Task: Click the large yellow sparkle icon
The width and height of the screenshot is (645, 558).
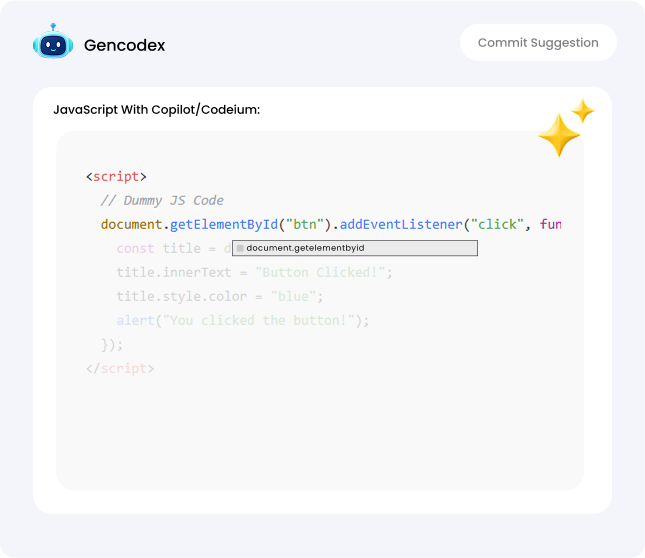Action: click(x=558, y=136)
